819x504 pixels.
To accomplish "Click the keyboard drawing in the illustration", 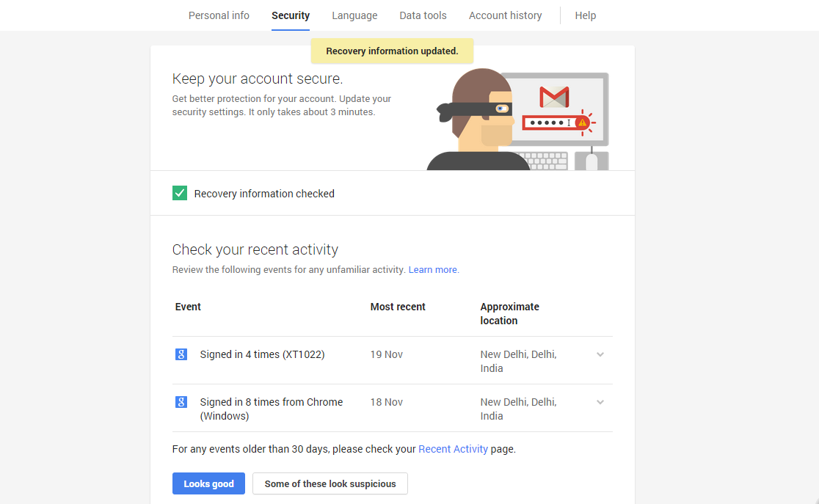I will [x=542, y=161].
